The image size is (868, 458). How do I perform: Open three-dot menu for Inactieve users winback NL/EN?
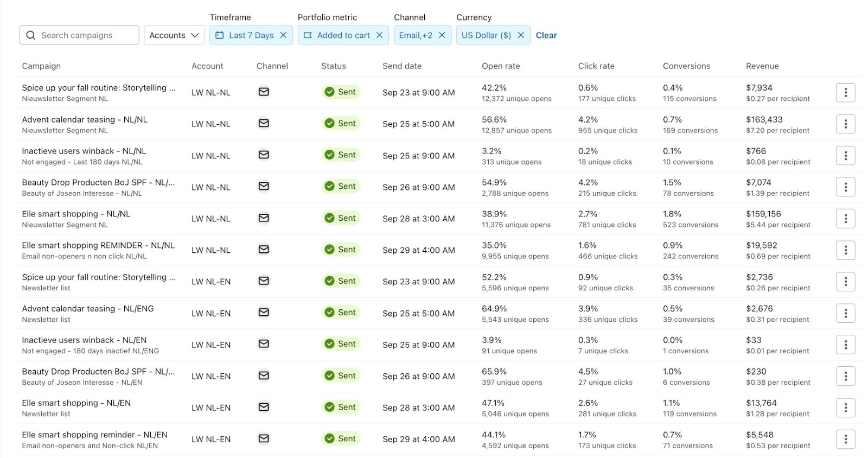click(845, 345)
